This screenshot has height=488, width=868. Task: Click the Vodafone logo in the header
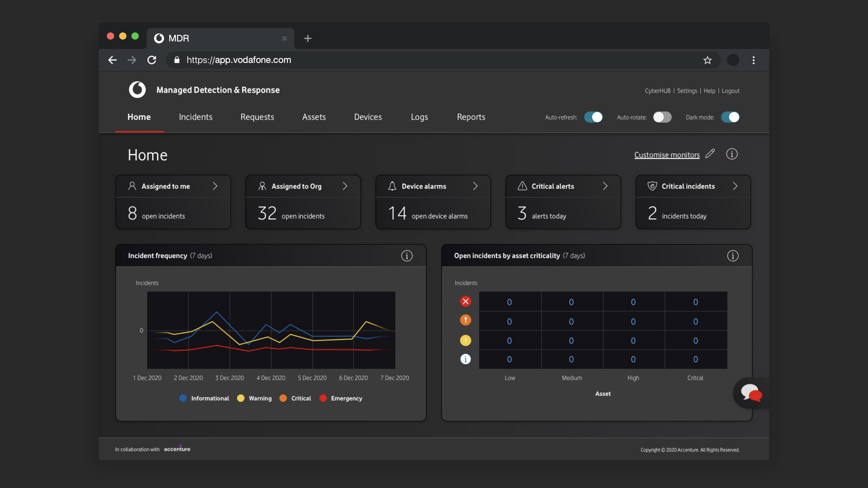[x=137, y=90]
